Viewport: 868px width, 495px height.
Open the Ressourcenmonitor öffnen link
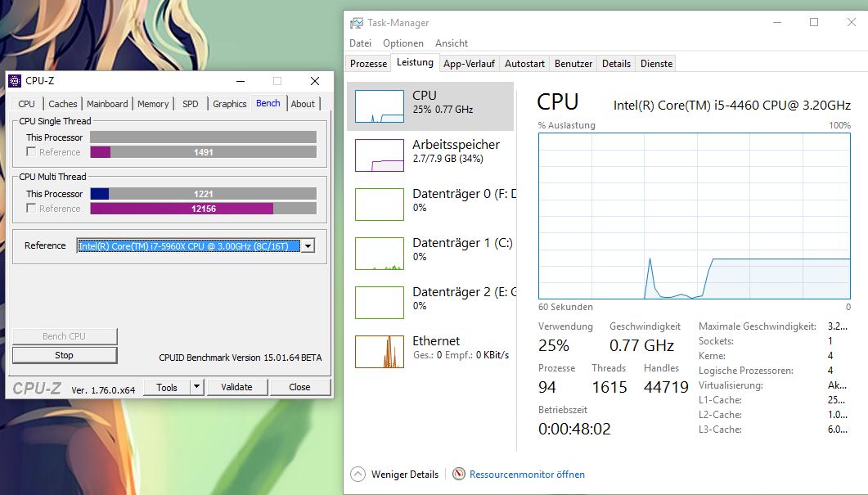pos(527,475)
